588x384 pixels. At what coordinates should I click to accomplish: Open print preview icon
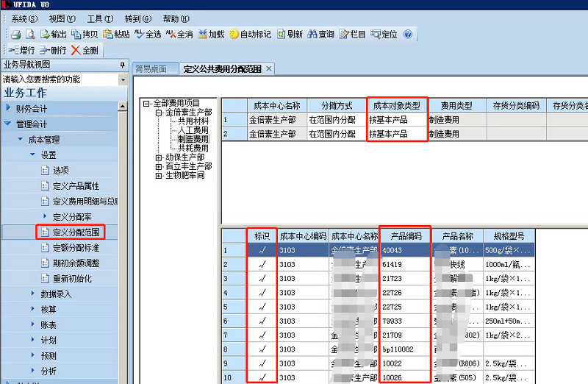click(30, 35)
